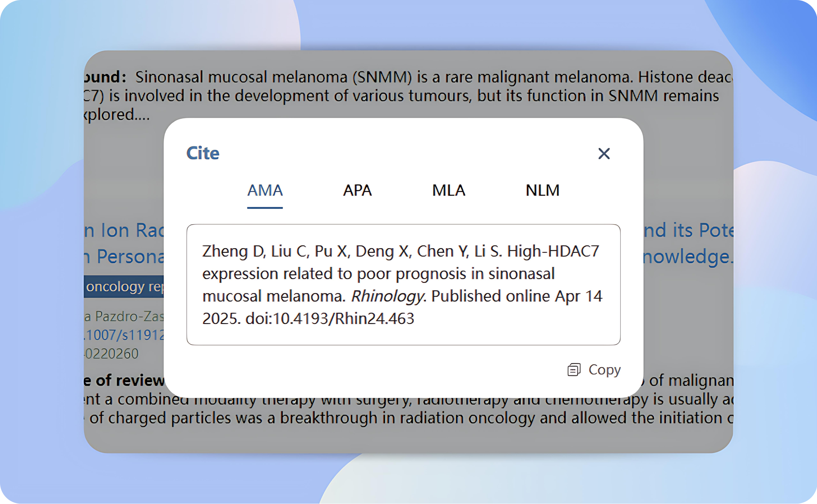Click the background DOI link starting '.1007/s1191'
This screenshot has height=504, width=817.
click(x=124, y=335)
